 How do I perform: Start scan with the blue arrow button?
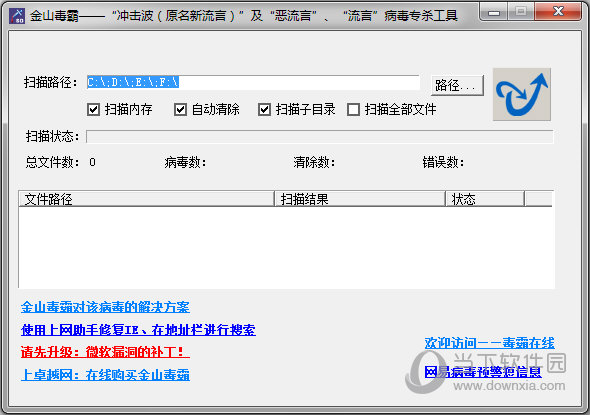(522, 94)
